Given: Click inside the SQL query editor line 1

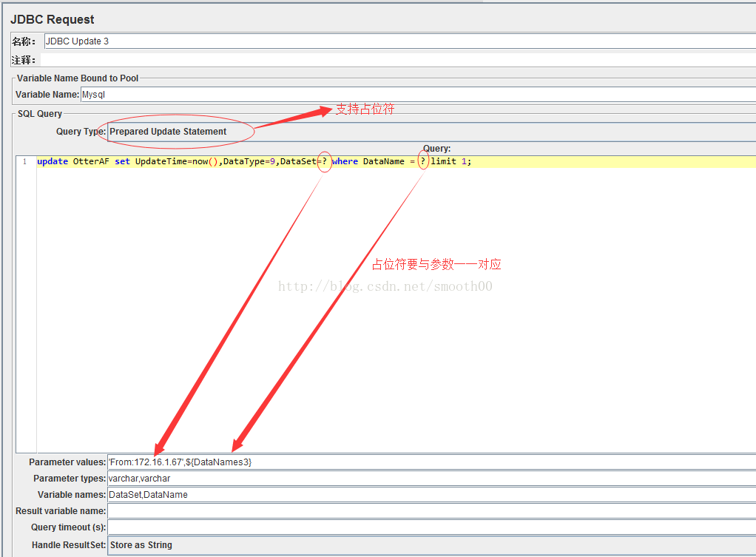Looking at the screenshot, I should (396, 161).
